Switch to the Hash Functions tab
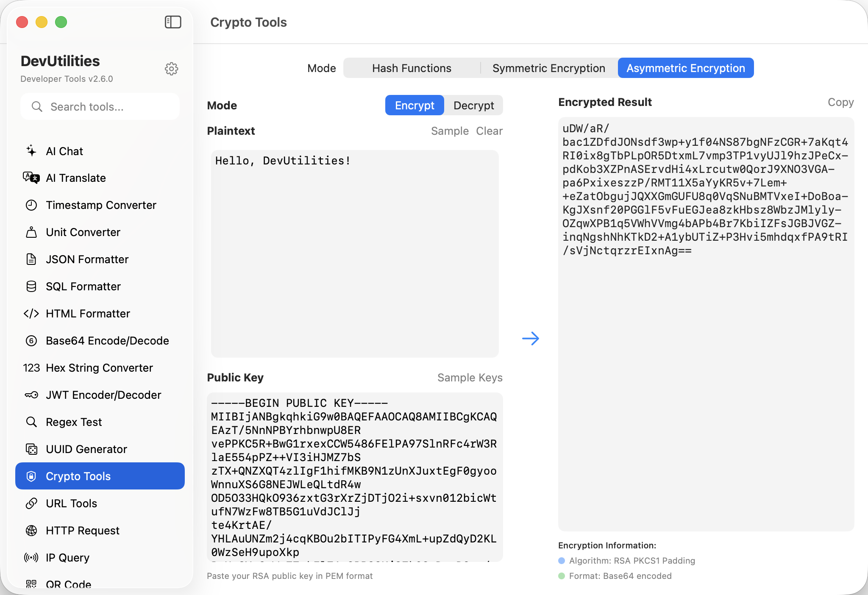Screen dimensions: 868x595 click(x=411, y=68)
